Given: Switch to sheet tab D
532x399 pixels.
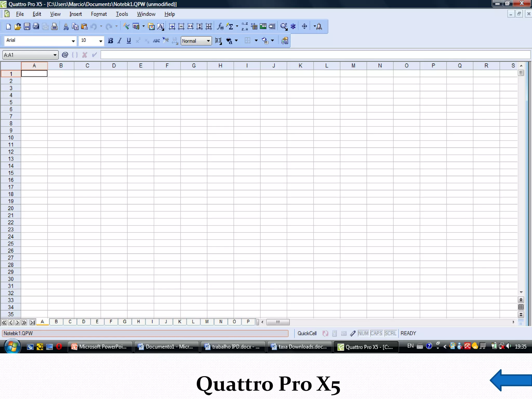Looking at the screenshot, I should click(84, 322).
